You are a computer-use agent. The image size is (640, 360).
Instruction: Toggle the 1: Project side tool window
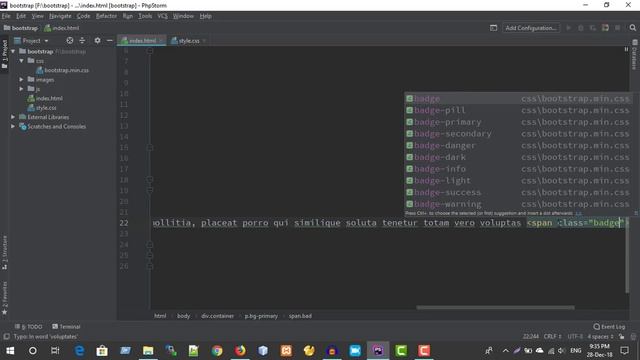(x=4, y=54)
